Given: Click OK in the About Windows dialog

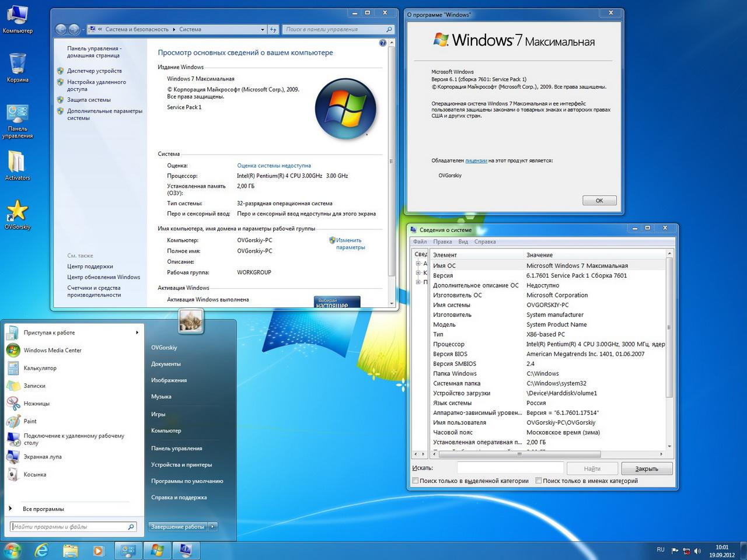Looking at the screenshot, I should pos(599,201).
